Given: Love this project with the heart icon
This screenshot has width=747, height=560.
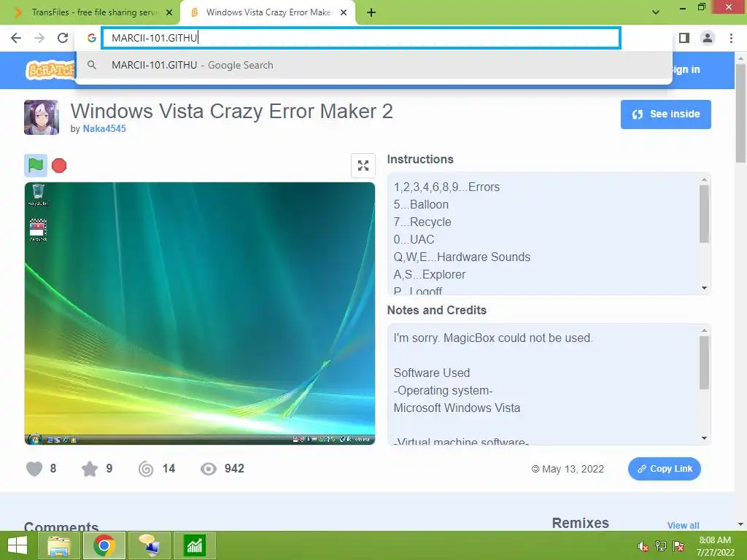Looking at the screenshot, I should [34, 469].
